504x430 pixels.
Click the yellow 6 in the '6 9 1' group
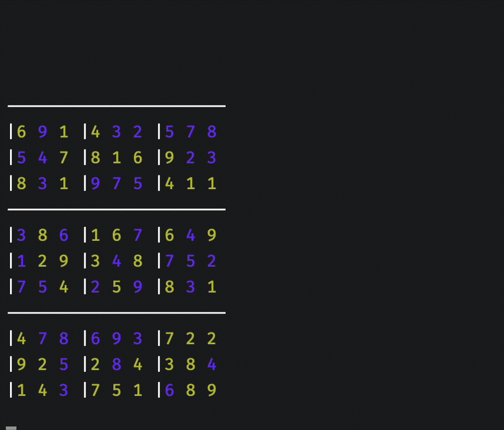tap(21, 132)
